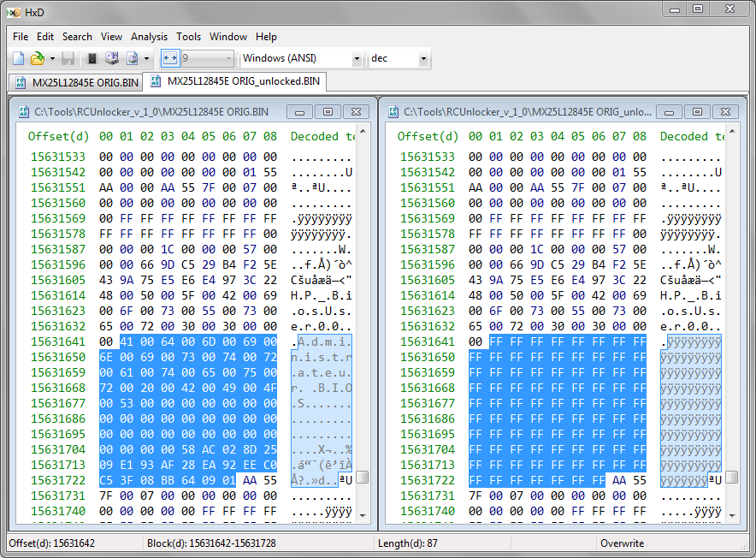Click the New file icon
This screenshot has height=558, width=756.
pos(18,59)
